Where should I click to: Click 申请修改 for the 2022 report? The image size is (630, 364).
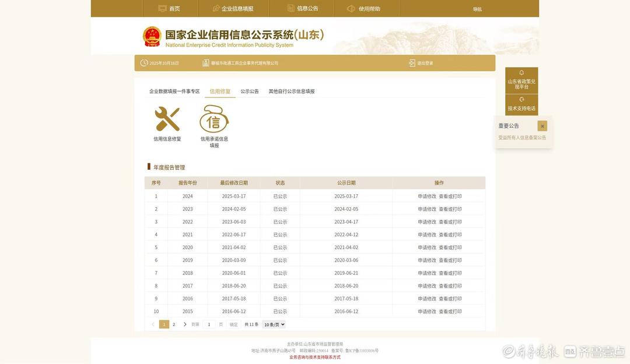click(426, 222)
